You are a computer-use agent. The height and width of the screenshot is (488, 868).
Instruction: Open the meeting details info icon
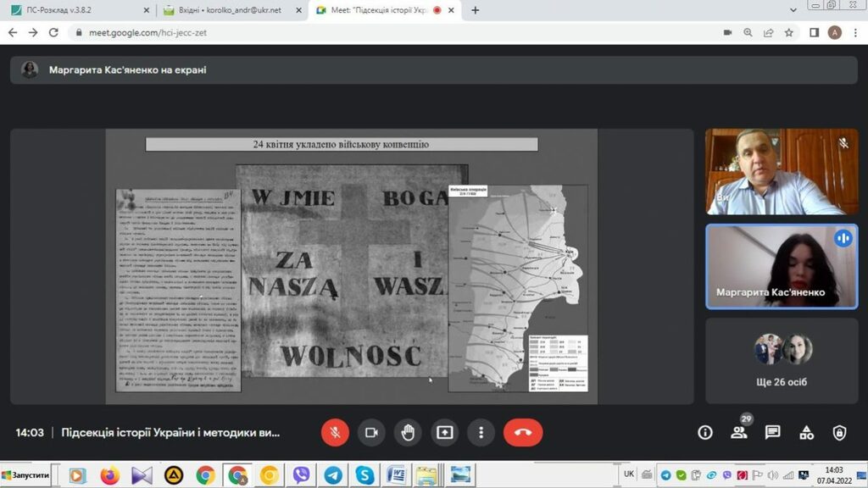(704, 432)
